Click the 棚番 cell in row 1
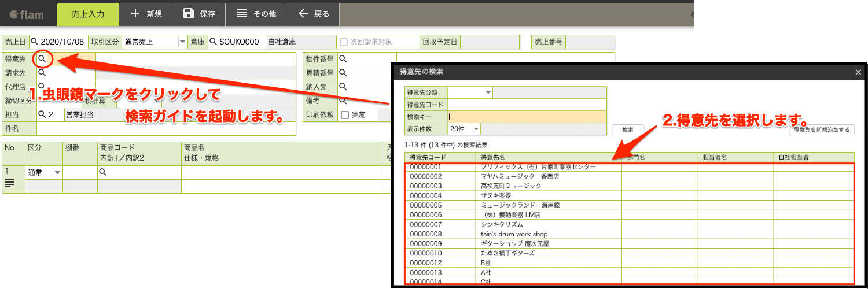The height and width of the screenshot is (289, 868). (x=80, y=172)
